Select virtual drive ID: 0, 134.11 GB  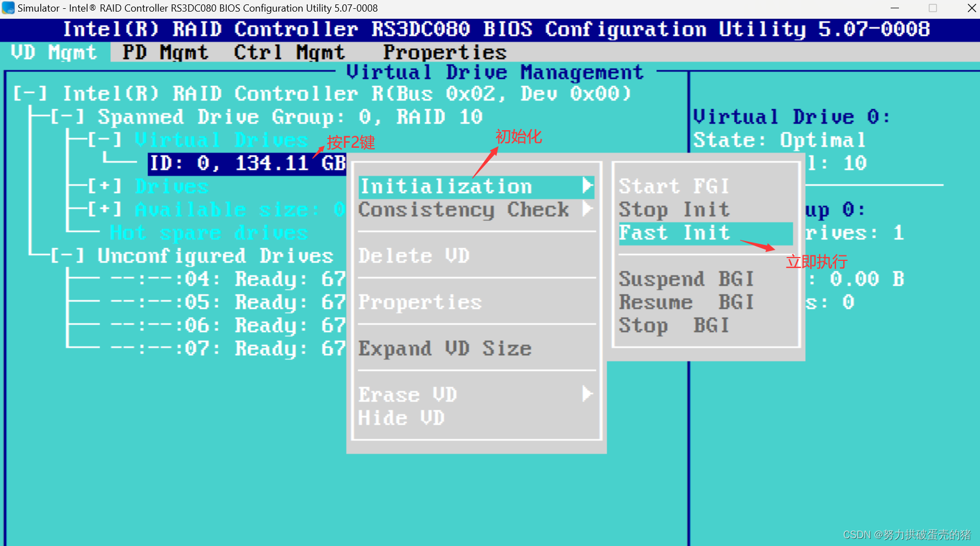point(248,163)
